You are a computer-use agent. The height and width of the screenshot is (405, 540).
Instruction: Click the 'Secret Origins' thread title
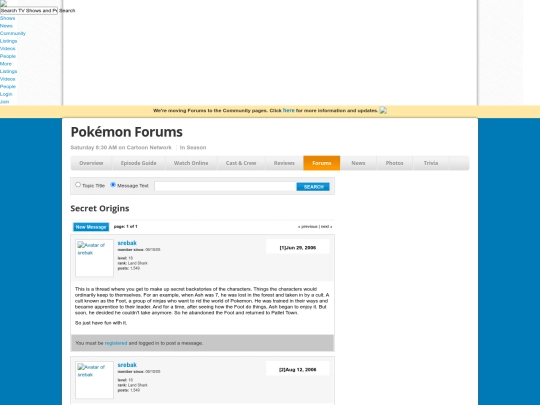pos(100,208)
